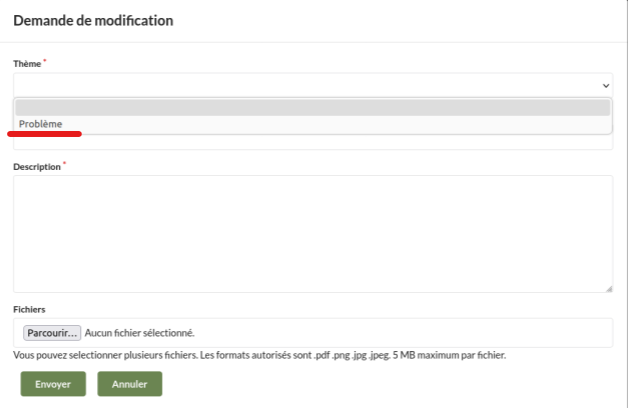Open the Thème combo box field

point(300,85)
